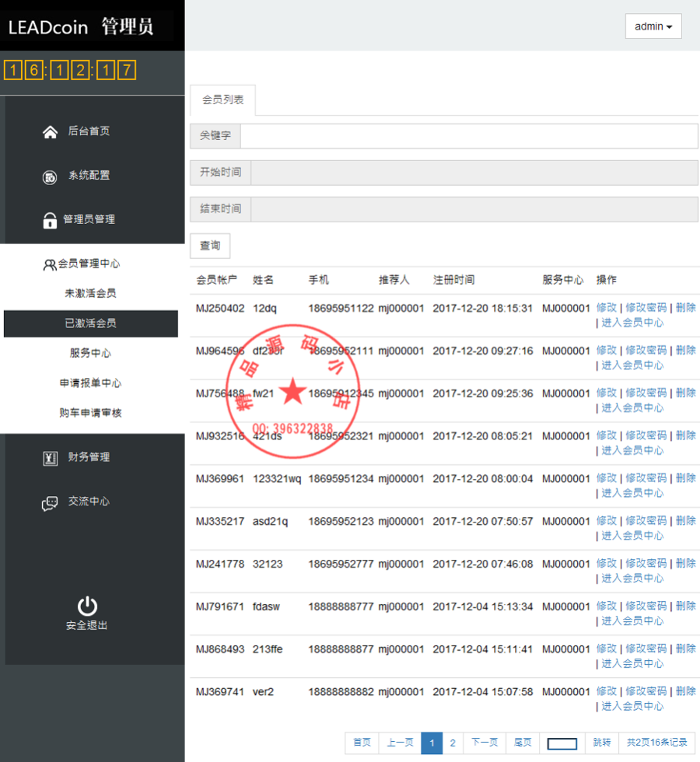Switch to the 会员列表 tab

click(222, 100)
